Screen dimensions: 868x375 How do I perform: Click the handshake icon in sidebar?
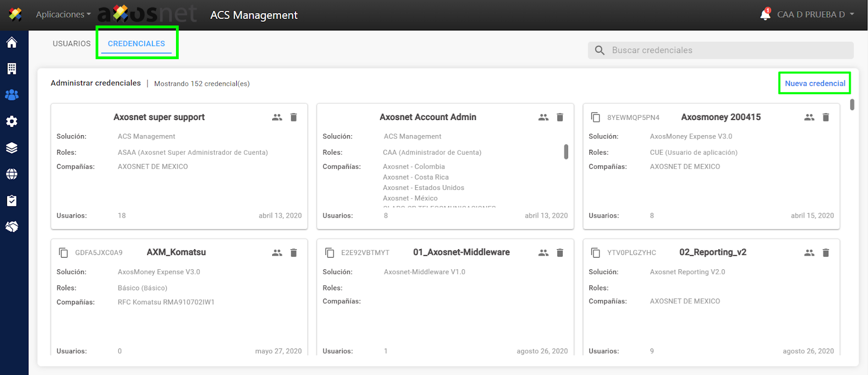pos(11,227)
